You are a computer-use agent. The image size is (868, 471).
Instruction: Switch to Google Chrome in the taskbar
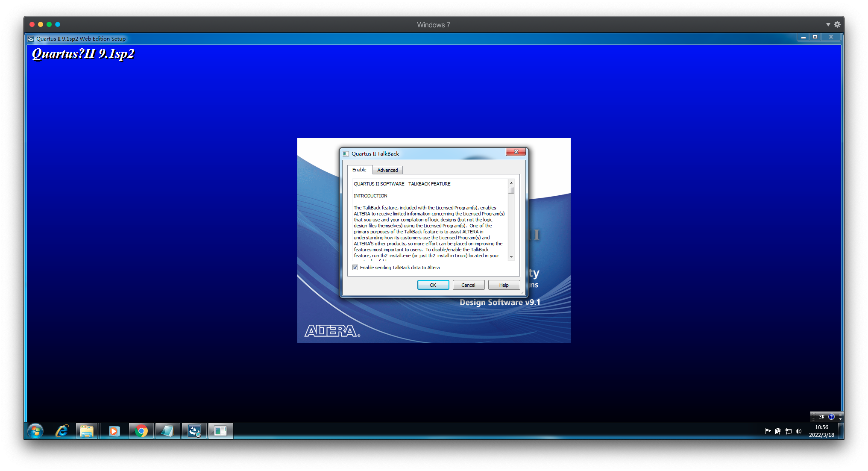[x=141, y=431]
